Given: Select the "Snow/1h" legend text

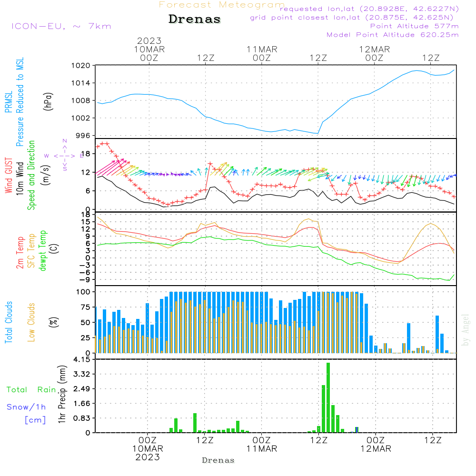Looking at the screenshot, I should pos(27,407).
